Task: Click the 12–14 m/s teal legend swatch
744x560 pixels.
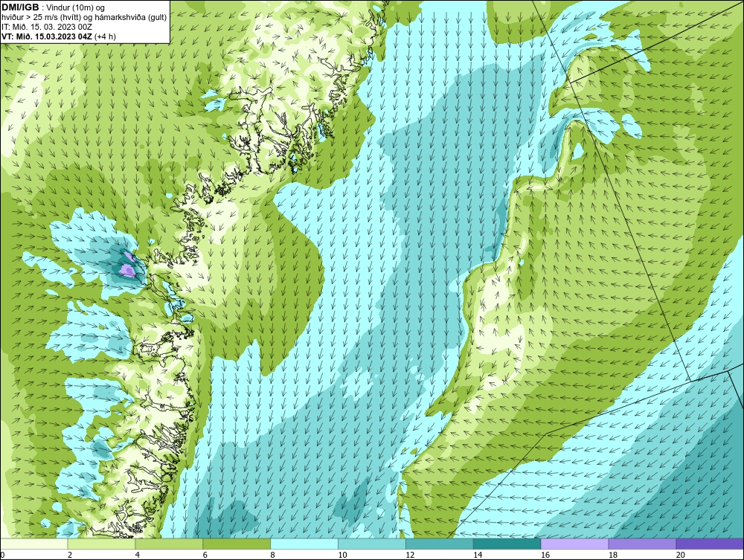Action: point(440,544)
